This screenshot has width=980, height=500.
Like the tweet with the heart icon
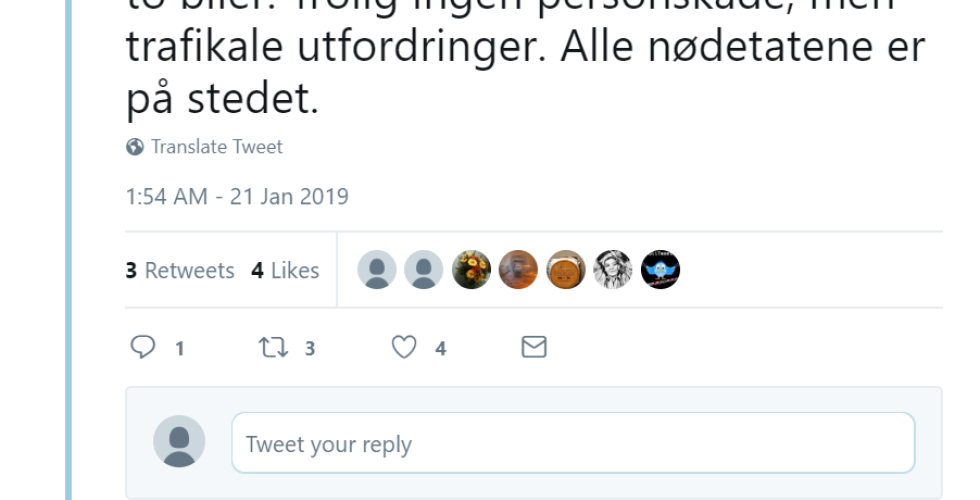click(403, 347)
